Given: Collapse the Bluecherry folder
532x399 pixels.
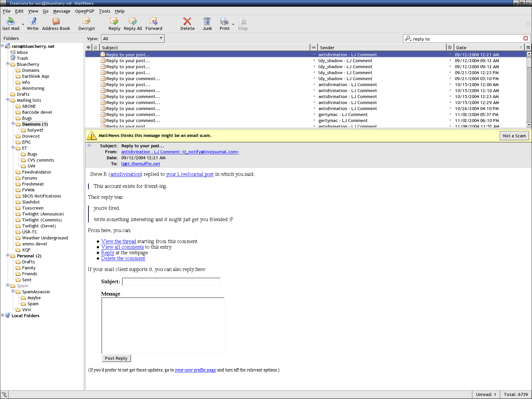Looking at the screenshot, I should 8,64.
